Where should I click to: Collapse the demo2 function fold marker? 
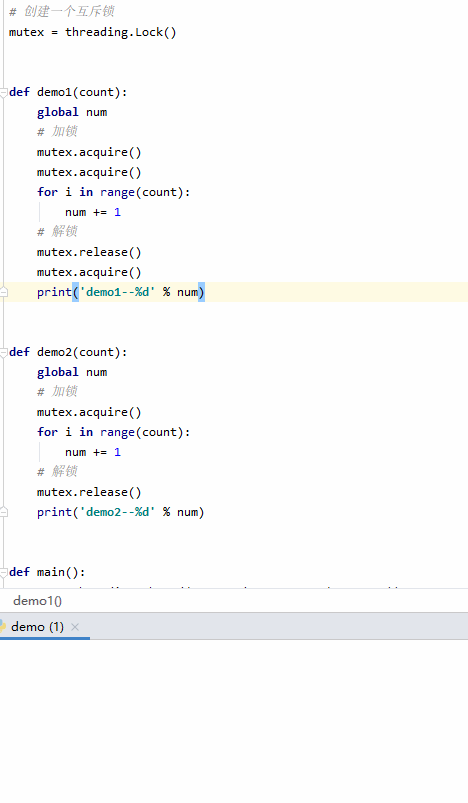(4, 352)
